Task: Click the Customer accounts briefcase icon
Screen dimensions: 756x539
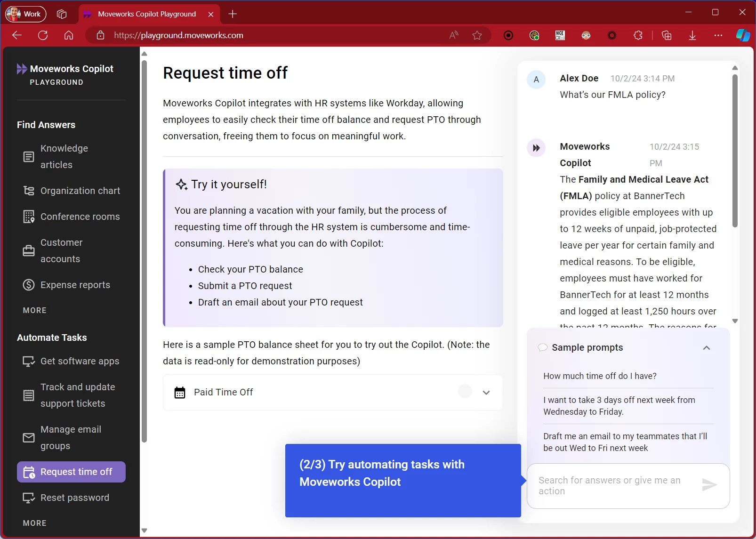Action: pos(29,250)
